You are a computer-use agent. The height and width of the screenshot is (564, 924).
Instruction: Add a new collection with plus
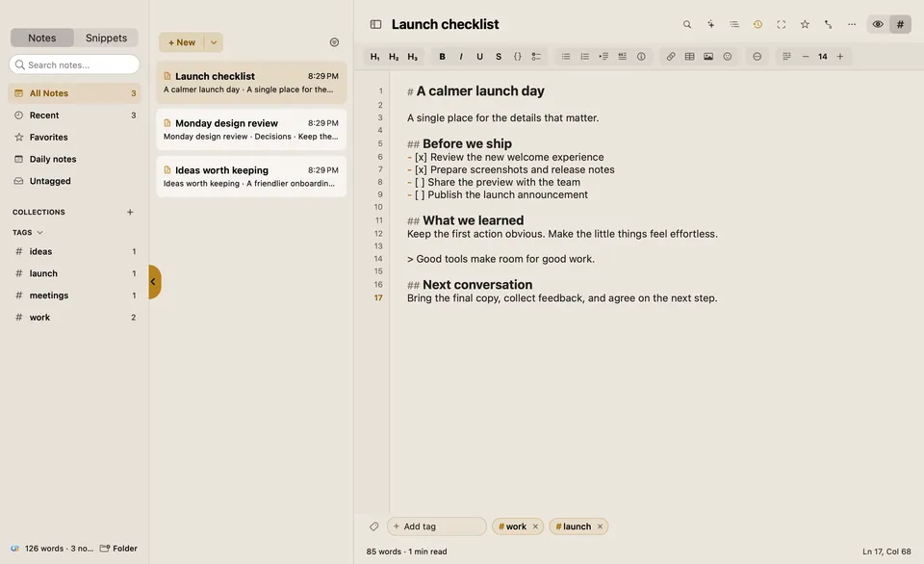pyautogui.click(x=130, y=212)
